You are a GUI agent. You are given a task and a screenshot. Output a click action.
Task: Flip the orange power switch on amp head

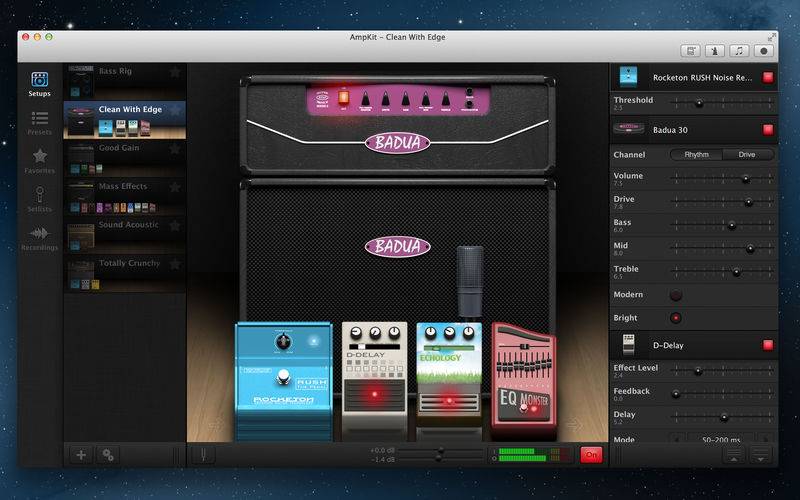tap(344, 97)
